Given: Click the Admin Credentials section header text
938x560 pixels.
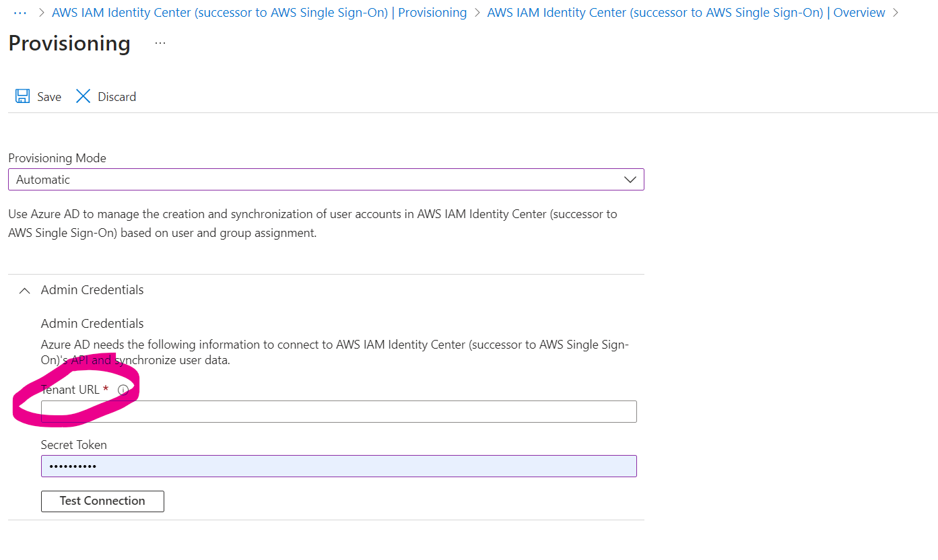Looking at the screenshot, I should tap(92, 290).
